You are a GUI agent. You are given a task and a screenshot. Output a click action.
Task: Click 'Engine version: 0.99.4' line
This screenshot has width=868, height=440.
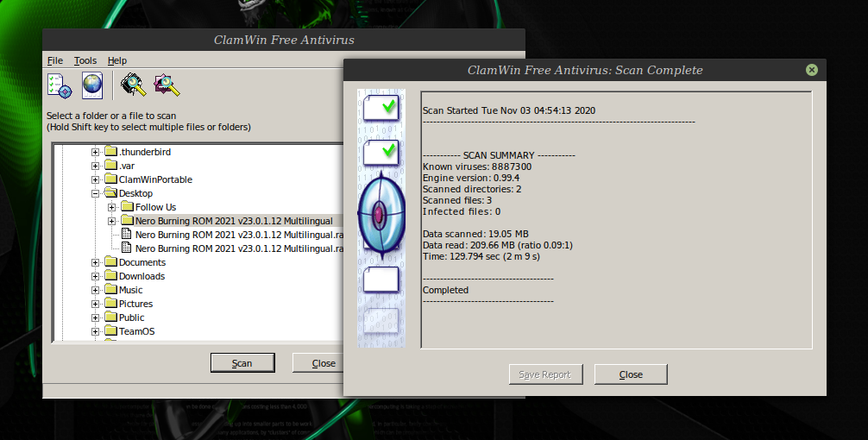tap(470, 178)
